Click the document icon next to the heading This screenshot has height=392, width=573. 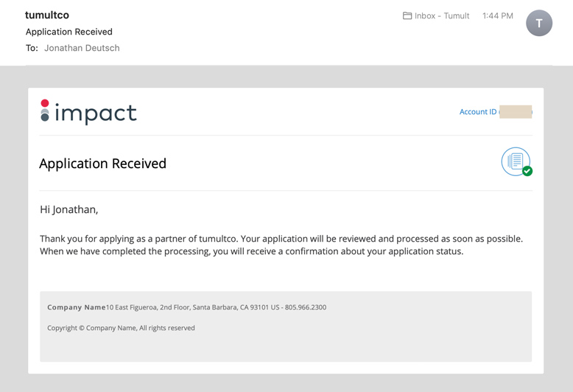[515, 160]
